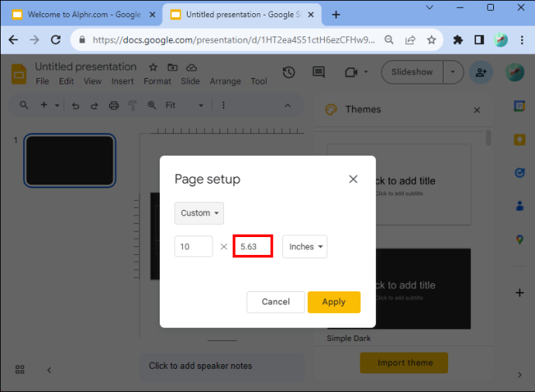Select the slide 1 thumbnail
535x392 pixels.
tap(70, 160)
